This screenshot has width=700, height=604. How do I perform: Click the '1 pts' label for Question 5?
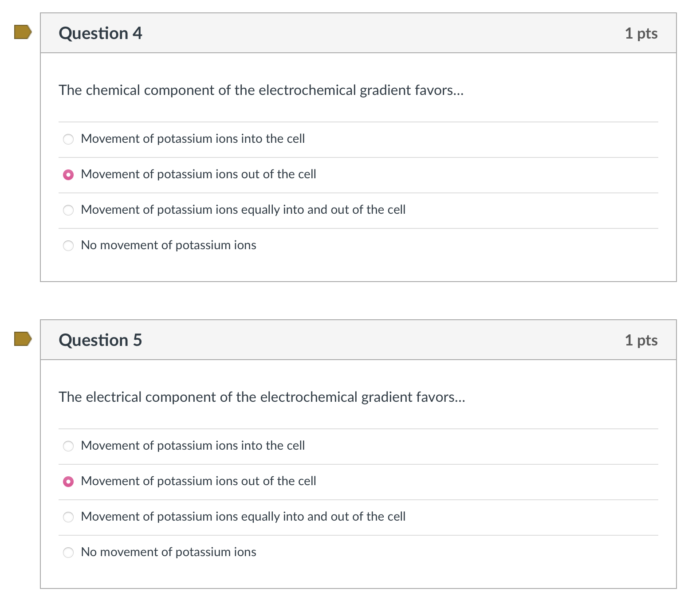[641, 340]
